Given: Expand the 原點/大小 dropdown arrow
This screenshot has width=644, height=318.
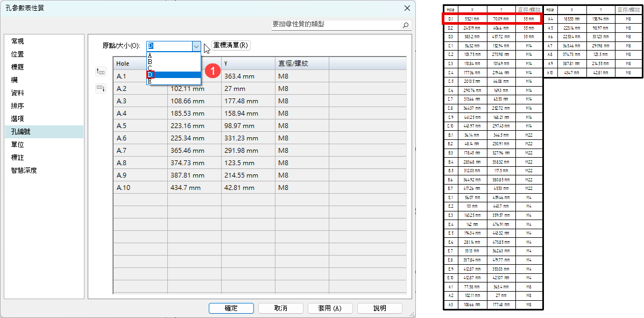Looking at the screenshot, I should 196,46.
